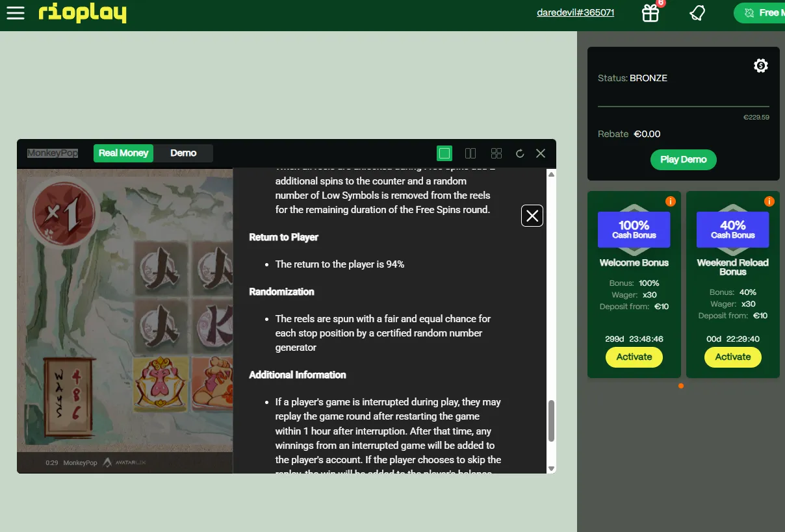Close the game rules overlay
Image resolution: width=785 pixels, height=532 pixels.
[x=532, y=216]
